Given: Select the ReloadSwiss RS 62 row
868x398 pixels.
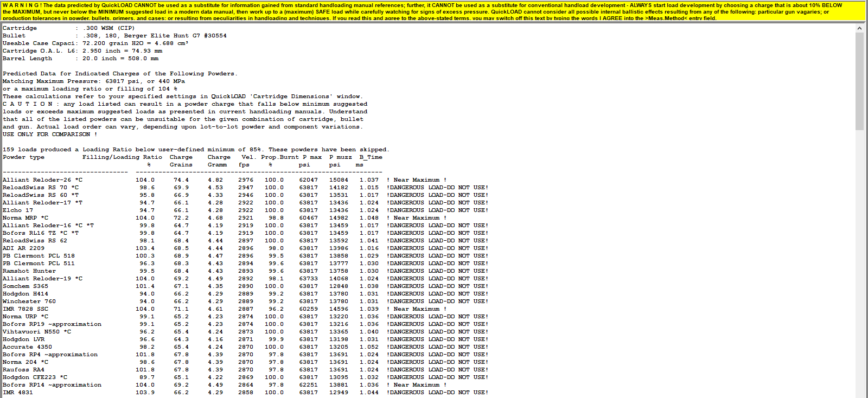Looking at the screenshot, I should 245,241.
